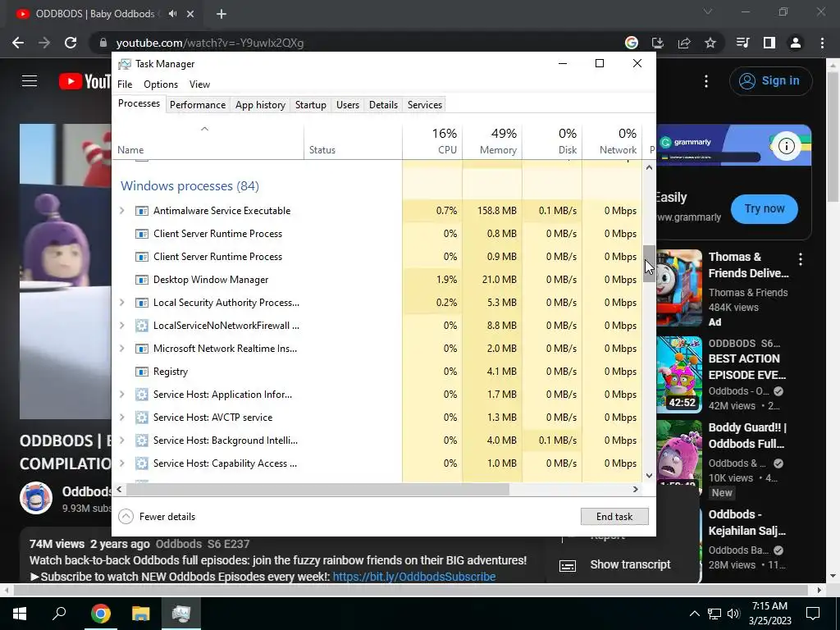Open the Oddbods subscribe link in description
This screenshot has width=840, height=630.
[x=414, y=577]
